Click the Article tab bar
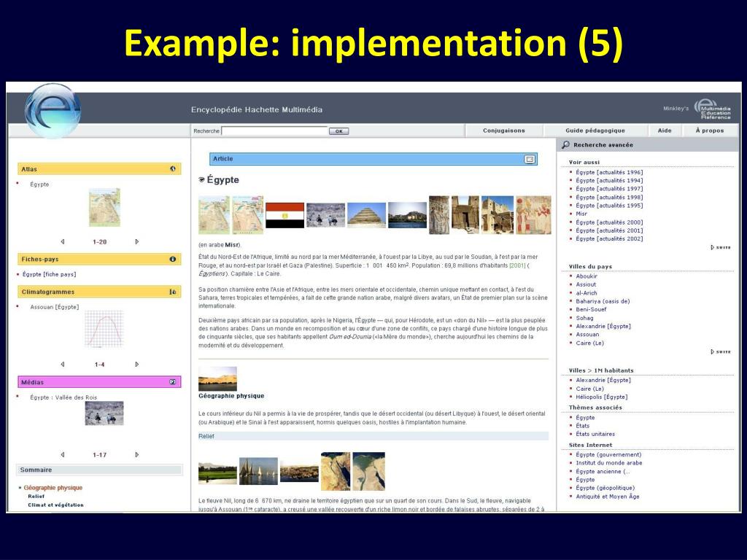Screen dimensions: 747x560 (x=373, y=159)
